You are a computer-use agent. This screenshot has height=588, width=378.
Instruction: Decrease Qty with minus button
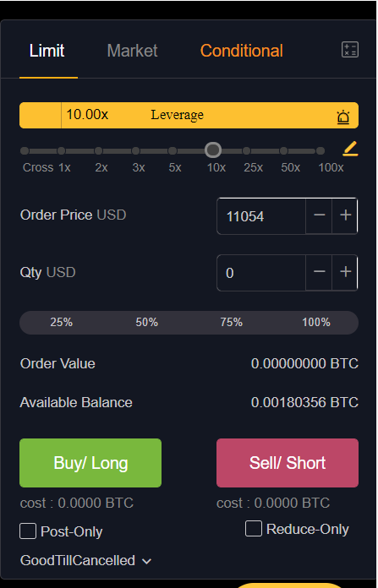point(319,272)
